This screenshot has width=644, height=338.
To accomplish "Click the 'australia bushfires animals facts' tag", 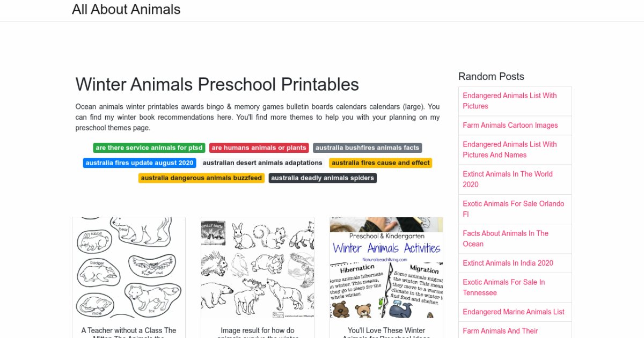I will (367, 148).
